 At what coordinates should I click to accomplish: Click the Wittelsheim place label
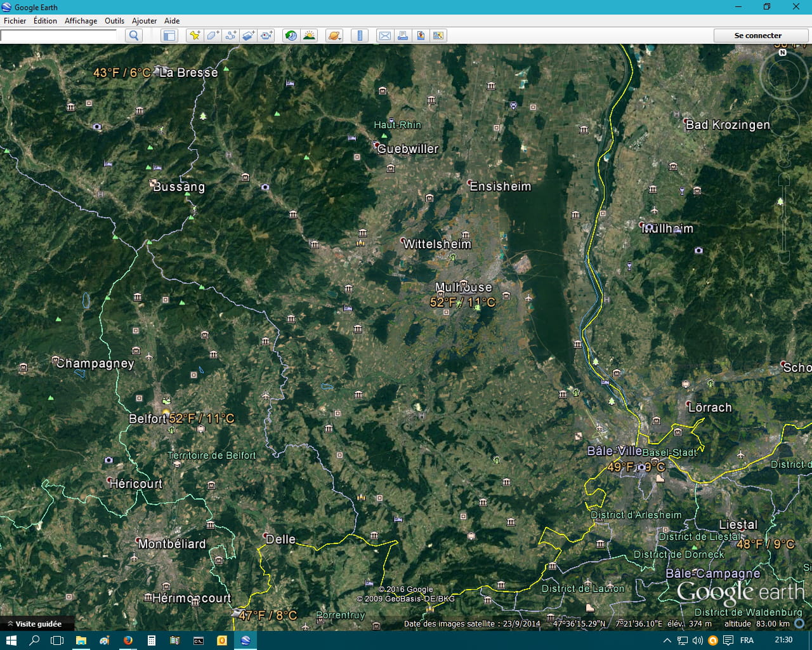(437, 244)
